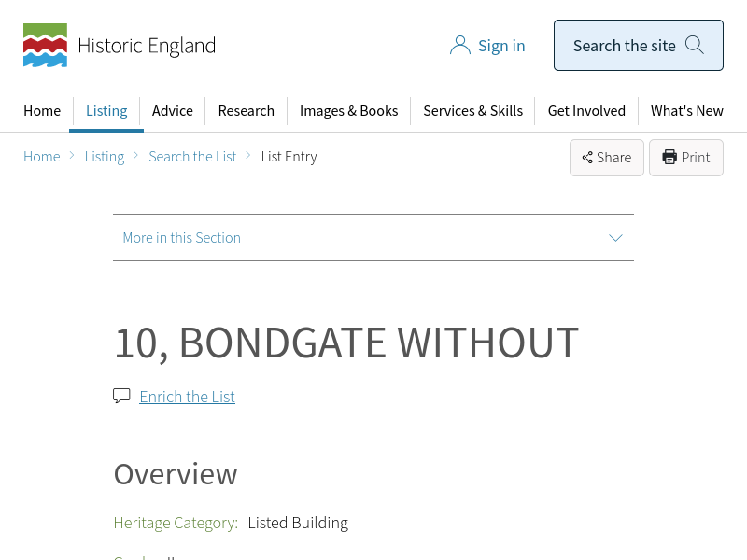Follow the Enrich the List link
This screenshot has width=747, height=560.
pos(187,397)
